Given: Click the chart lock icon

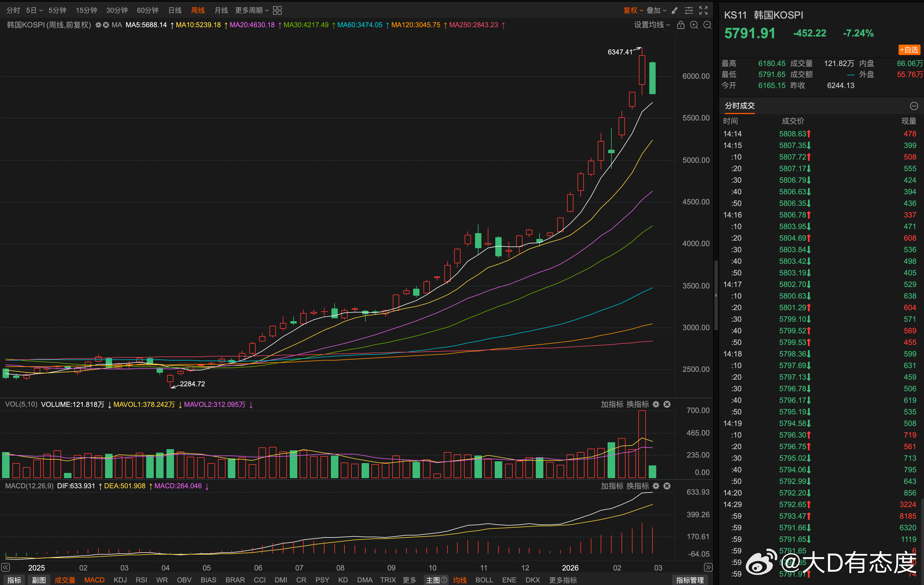Looking at the screenshot, I should click(x=681, y=25).
